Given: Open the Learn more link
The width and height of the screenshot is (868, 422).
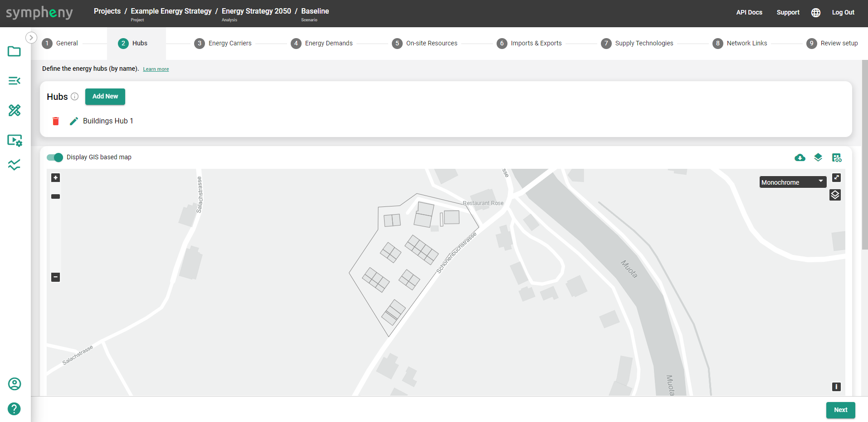Looking at the screenshot, I should point(156,69).
